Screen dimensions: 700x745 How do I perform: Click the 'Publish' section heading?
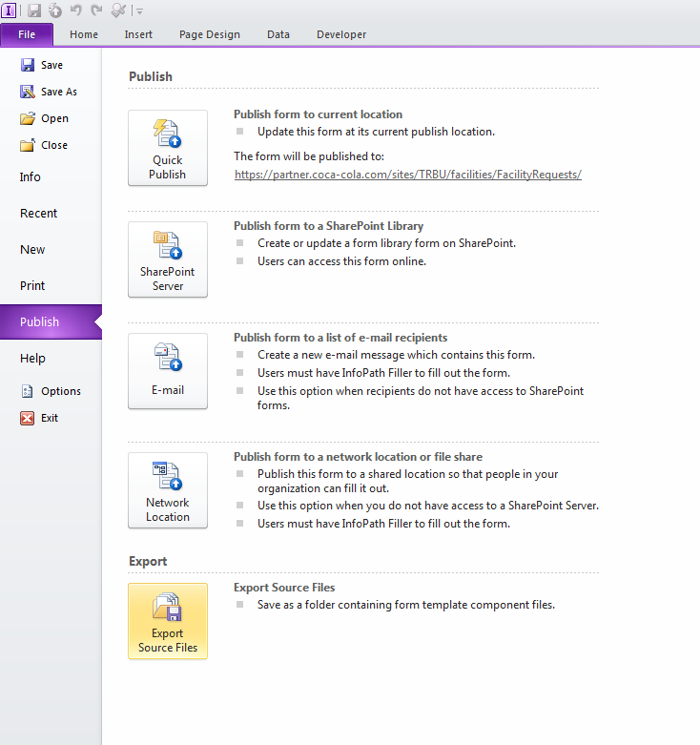click(x=151, y=76)
